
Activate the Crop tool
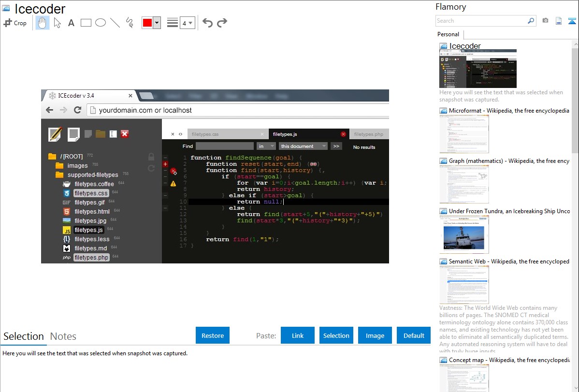pyautogui.click(x=15, y=23)
